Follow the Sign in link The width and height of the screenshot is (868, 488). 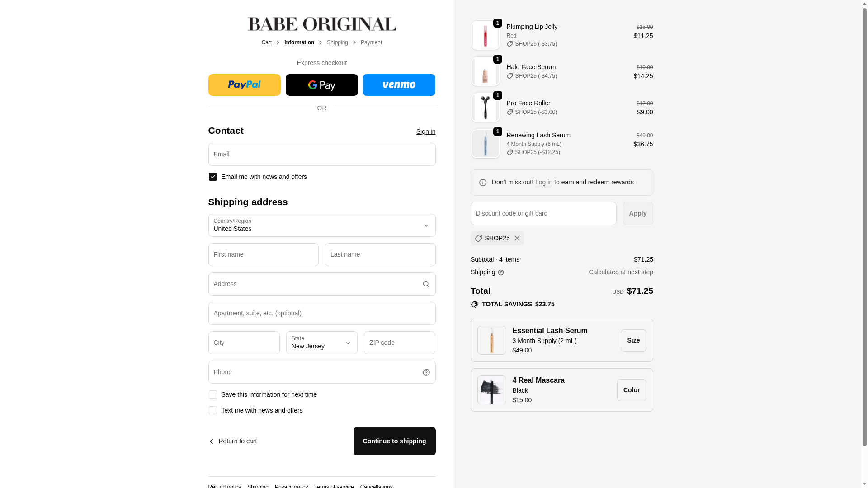pyautogui.click(x=426, y=131)
